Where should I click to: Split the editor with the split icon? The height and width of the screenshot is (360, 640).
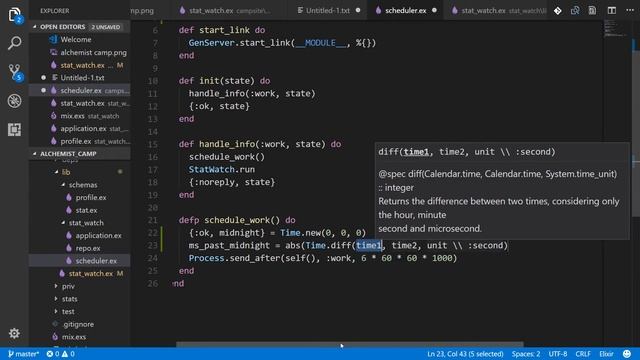[x=611, y=11]
